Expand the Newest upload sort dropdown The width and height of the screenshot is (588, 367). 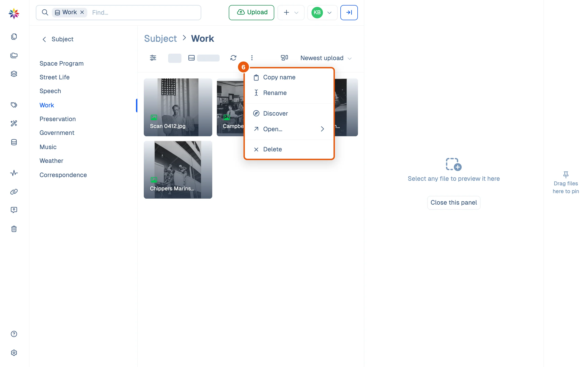tap(326, 58)
